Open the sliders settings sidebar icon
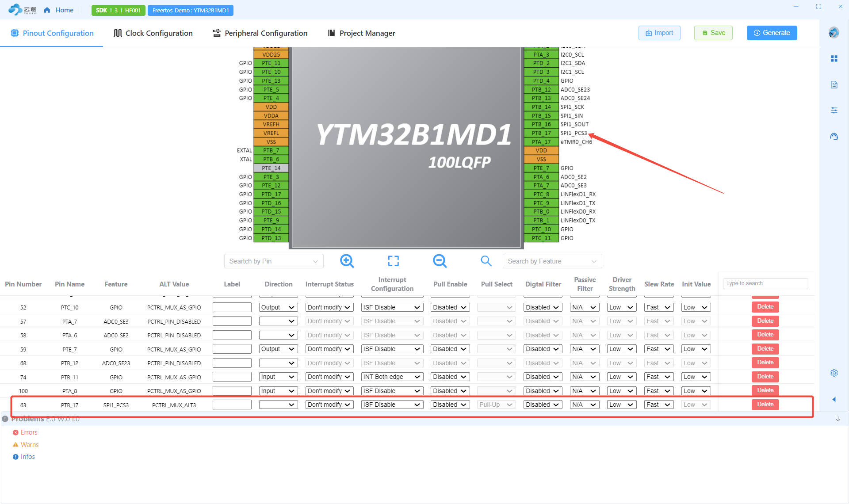This screenshot has height=504, width=849. 834,111
